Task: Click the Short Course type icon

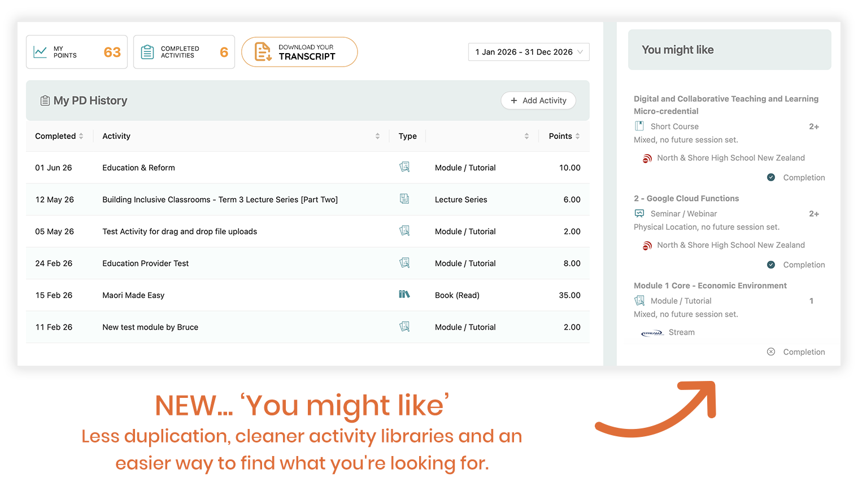Action: 639,126
